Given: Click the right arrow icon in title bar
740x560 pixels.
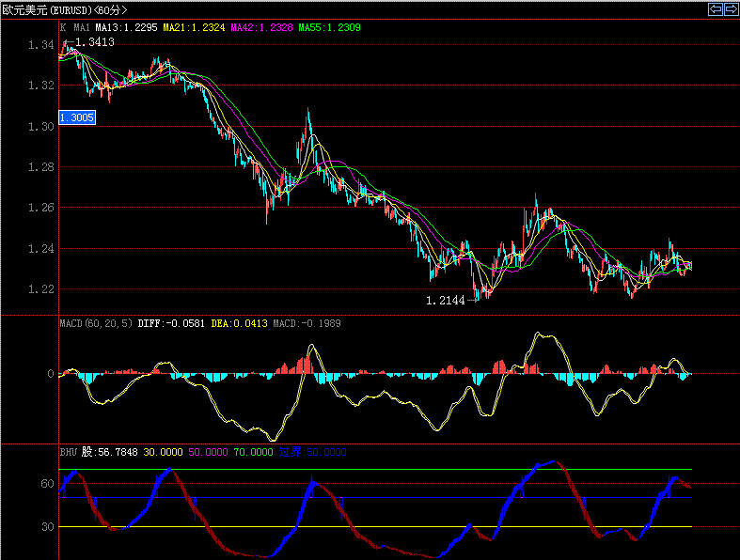Looking at the screenshot, I should [730, 9].
